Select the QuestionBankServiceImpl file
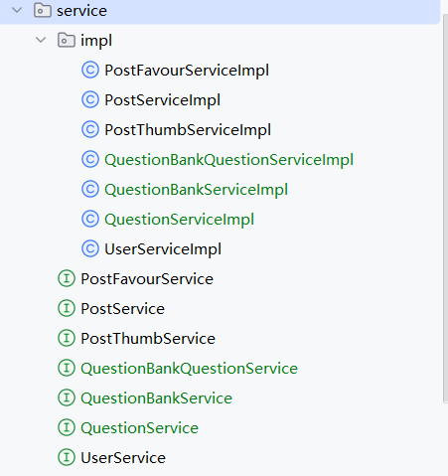Screen dimensions: 448x476 pos(196,190)
